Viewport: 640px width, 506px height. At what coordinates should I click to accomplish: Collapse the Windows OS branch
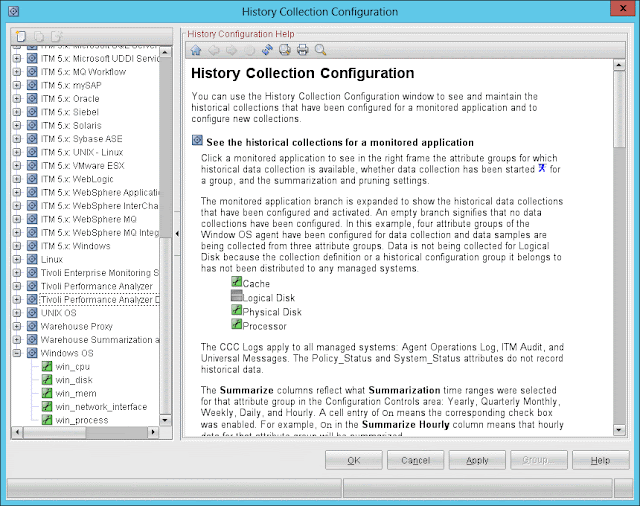click(x=17, y=353)
